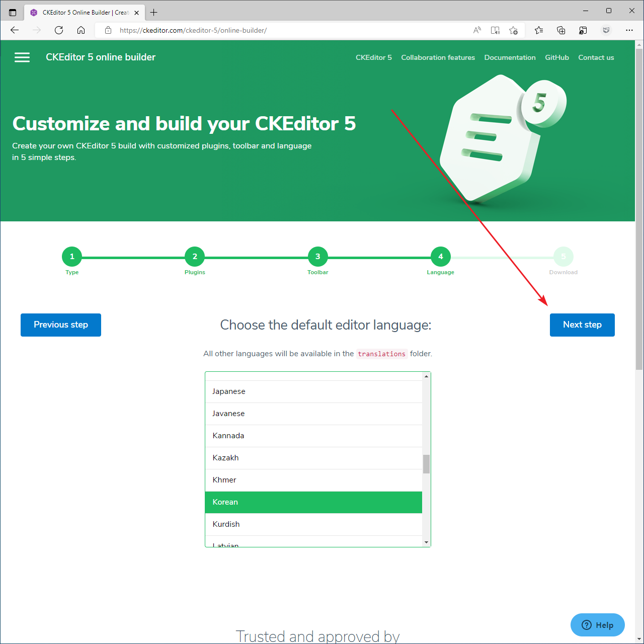Jump to step 3 Toolbar circle
This screenshot has width=644, height=644.
(317, 257)
